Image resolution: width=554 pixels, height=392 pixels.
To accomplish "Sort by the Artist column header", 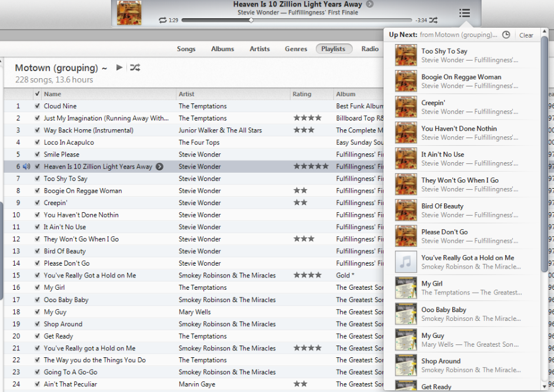I will [x=233, y=94].
